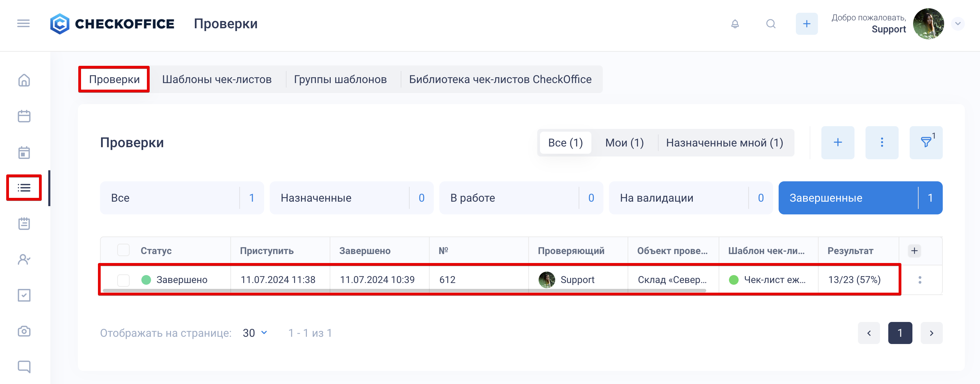Switch to Шаблоны чек-листов tab
This screenshot has height=384, width=980.
[217, 79]
